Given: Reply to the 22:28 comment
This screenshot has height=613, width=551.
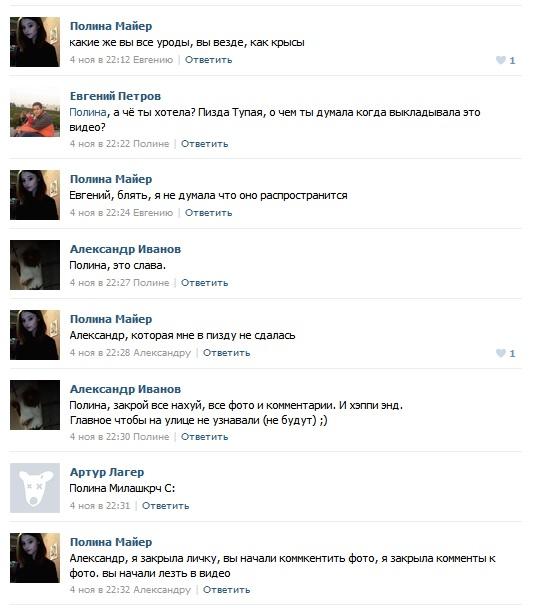Looking at the screenshot, I should [x=226, y=353].
